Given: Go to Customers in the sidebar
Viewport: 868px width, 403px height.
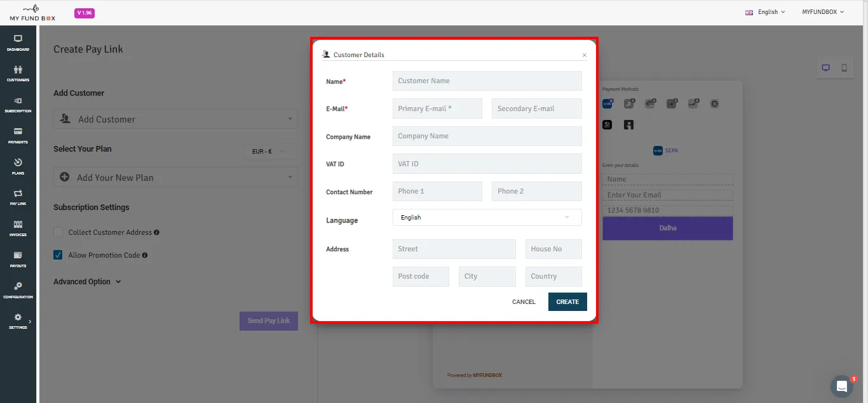Looking at the screenshot, I should (x=18, y=73).
